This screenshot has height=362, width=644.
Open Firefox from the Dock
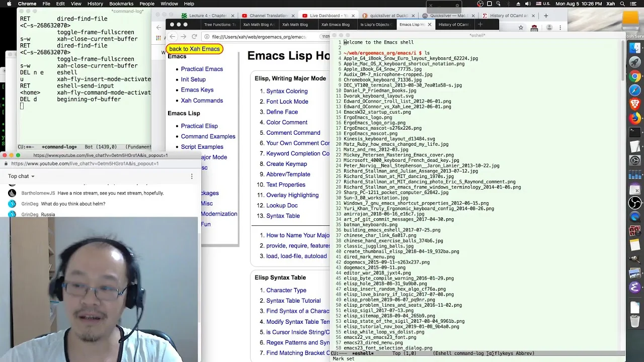(x=635, y=119)
